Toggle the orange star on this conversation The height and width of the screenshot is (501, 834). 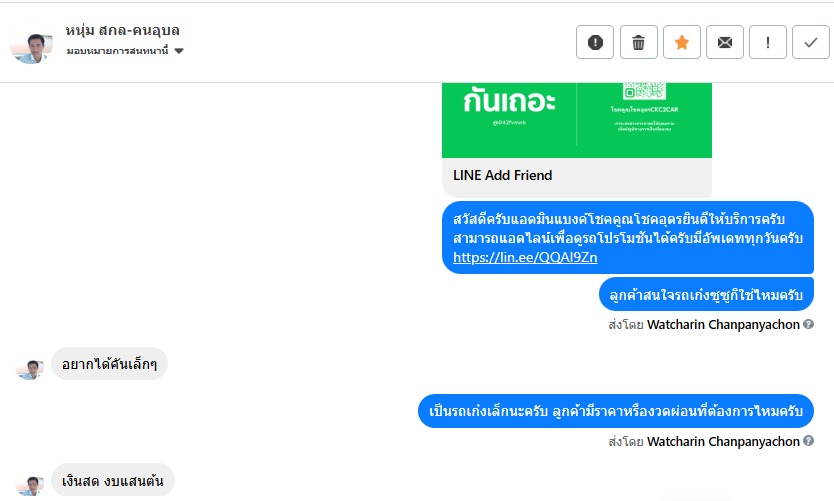(682, 42)
